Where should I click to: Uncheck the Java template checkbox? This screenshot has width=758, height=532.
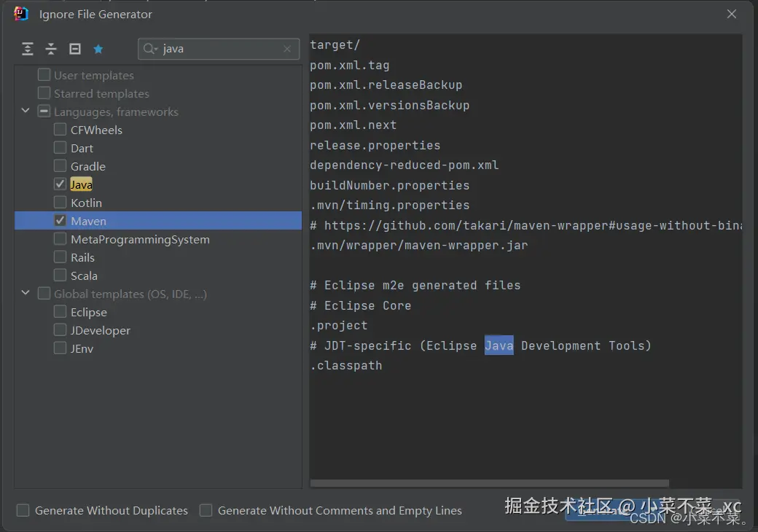pyautogui.click(x=60, y=184)
